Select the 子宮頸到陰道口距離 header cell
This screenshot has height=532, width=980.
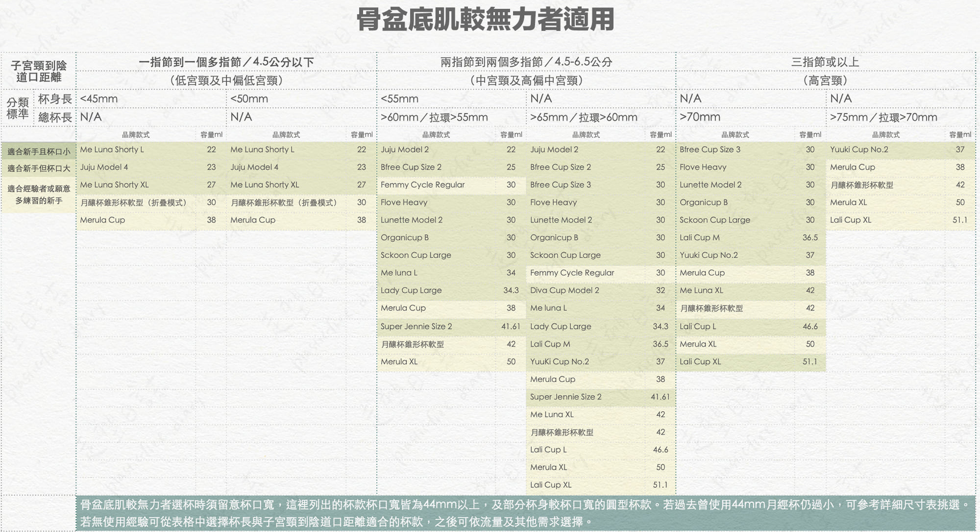click(38, 71)
